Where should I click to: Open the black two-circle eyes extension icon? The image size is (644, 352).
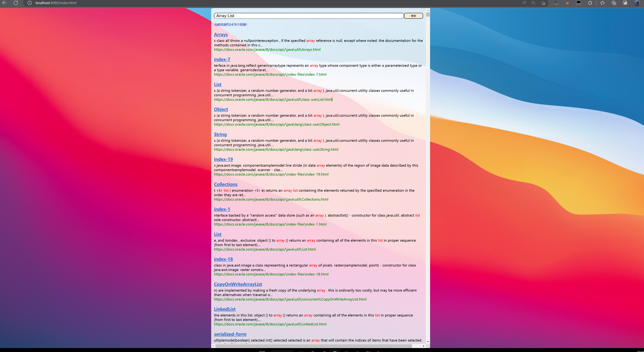[578, 3]
